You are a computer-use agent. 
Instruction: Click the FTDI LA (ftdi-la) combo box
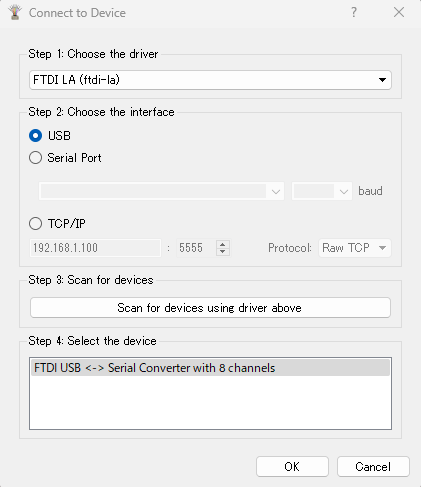210,80
